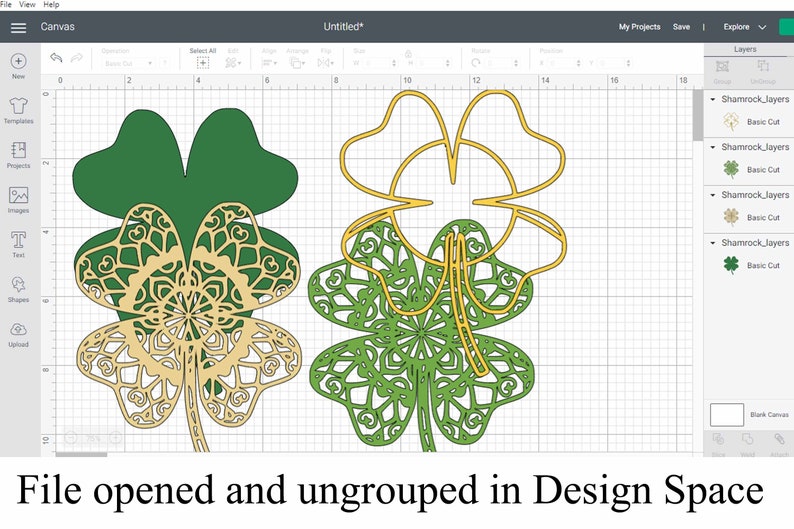Screen dimensions: 794x529
Task: Click the zoom out minus button
Action: pyautogui.click(x=70, y=438)
